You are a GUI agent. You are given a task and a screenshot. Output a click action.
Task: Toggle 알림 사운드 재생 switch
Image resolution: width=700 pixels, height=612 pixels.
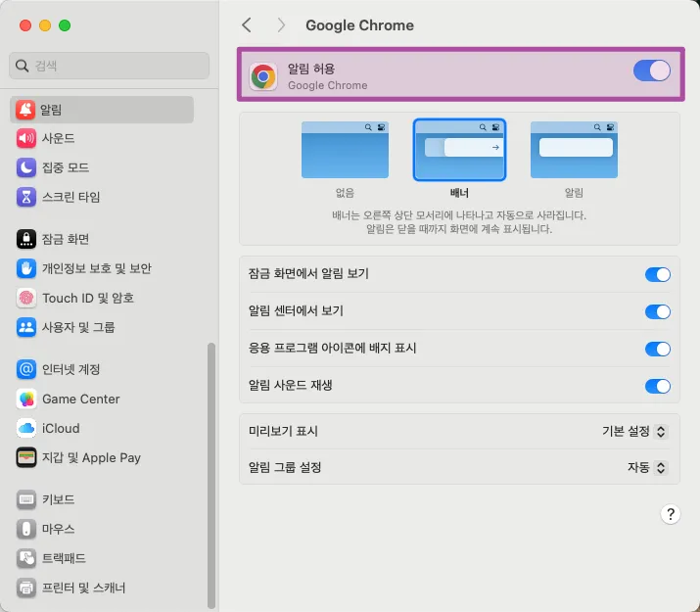point(658,386)
